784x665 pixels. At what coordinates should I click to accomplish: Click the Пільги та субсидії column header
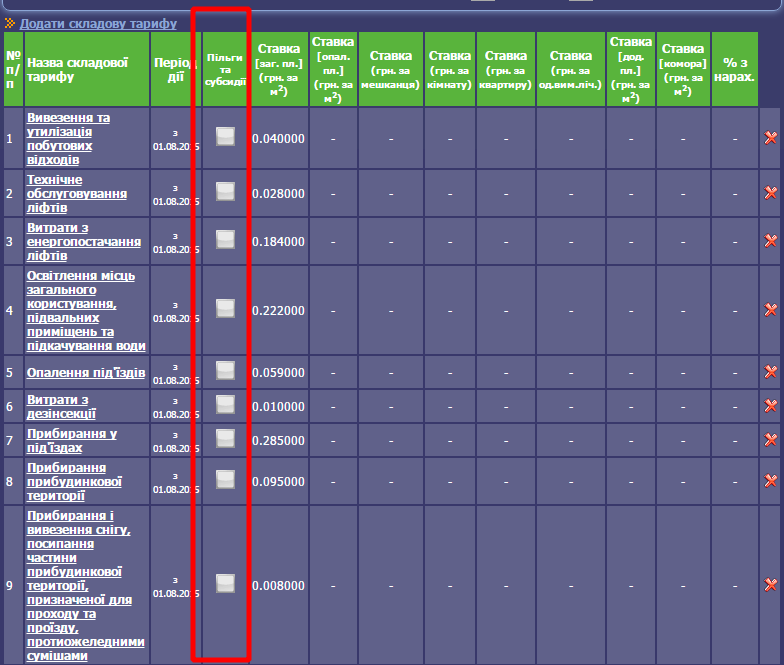225,69
